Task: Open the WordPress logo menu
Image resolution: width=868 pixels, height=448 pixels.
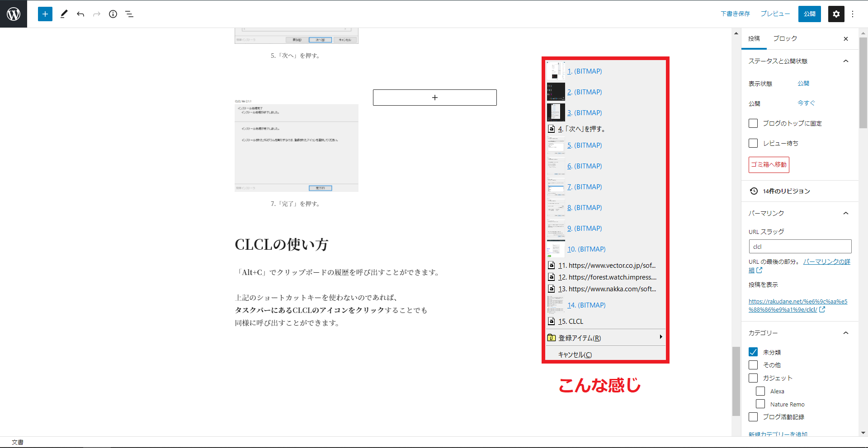Action: pyautogui.click(x=14, y=14)
